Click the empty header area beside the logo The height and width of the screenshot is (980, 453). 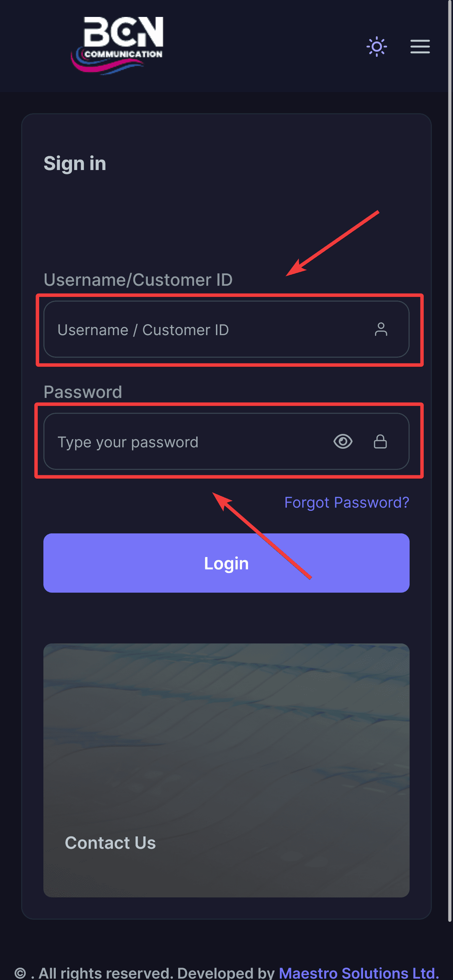262,46
